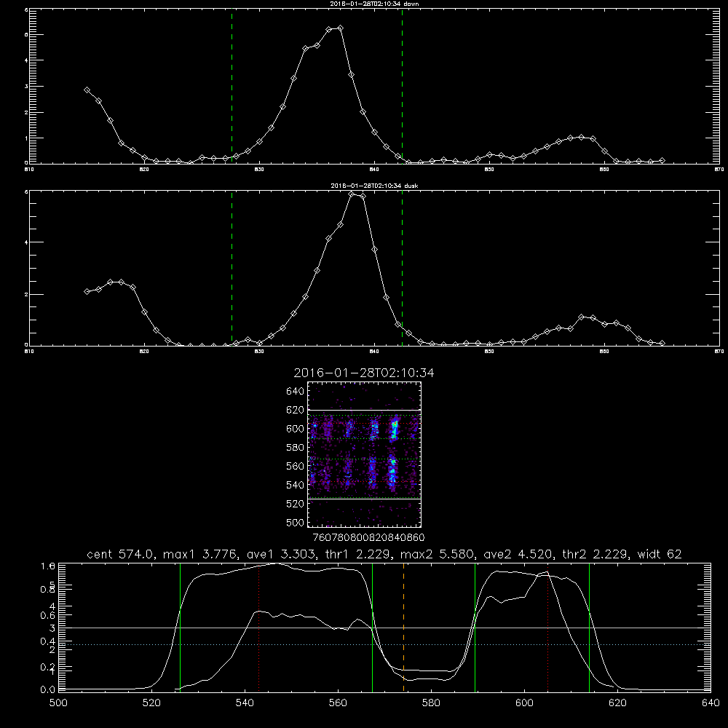Click the '560' label on the spectral image y-axis

pyautogui.click(x=296, y=466)
